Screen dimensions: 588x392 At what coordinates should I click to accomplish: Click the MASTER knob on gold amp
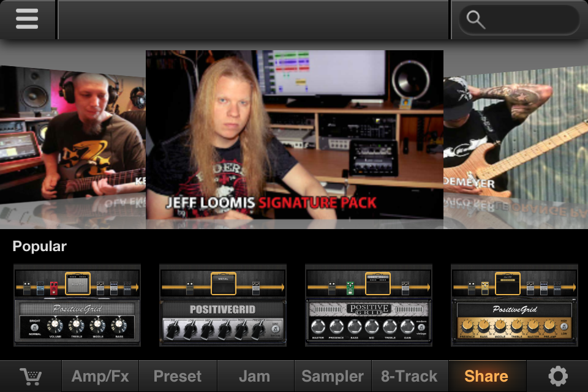(533, 326)
